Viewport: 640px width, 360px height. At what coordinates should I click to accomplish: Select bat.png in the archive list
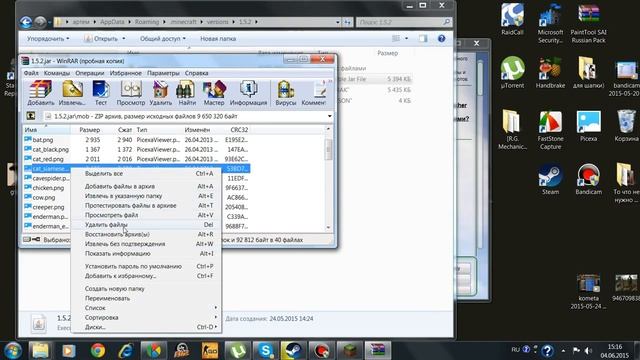[x=42, y=140]
